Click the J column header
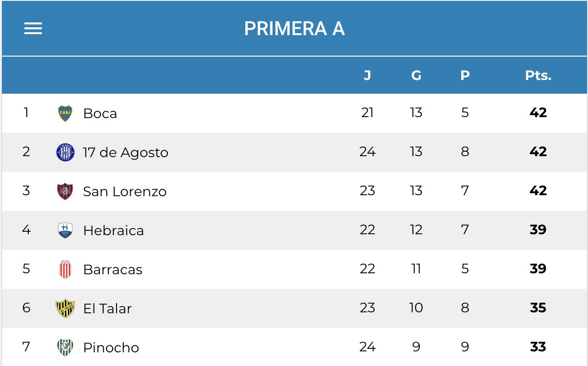This screenshot has width=588, height=366. tap(367, 76)
